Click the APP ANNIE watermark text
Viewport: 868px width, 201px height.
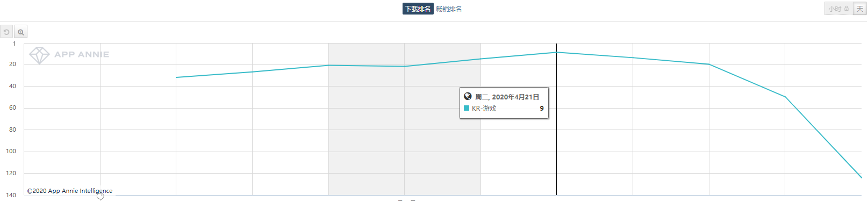[x=82, y=54]
